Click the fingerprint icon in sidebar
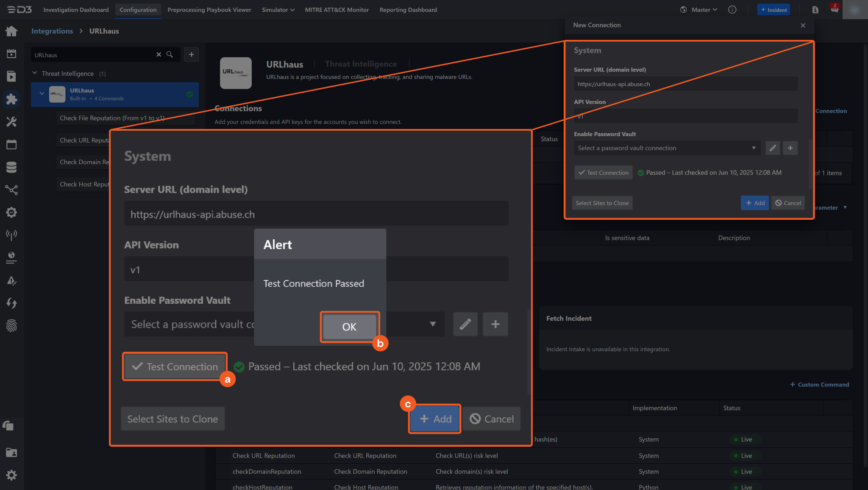Screen dimensions: 868x490 (11, 326)
